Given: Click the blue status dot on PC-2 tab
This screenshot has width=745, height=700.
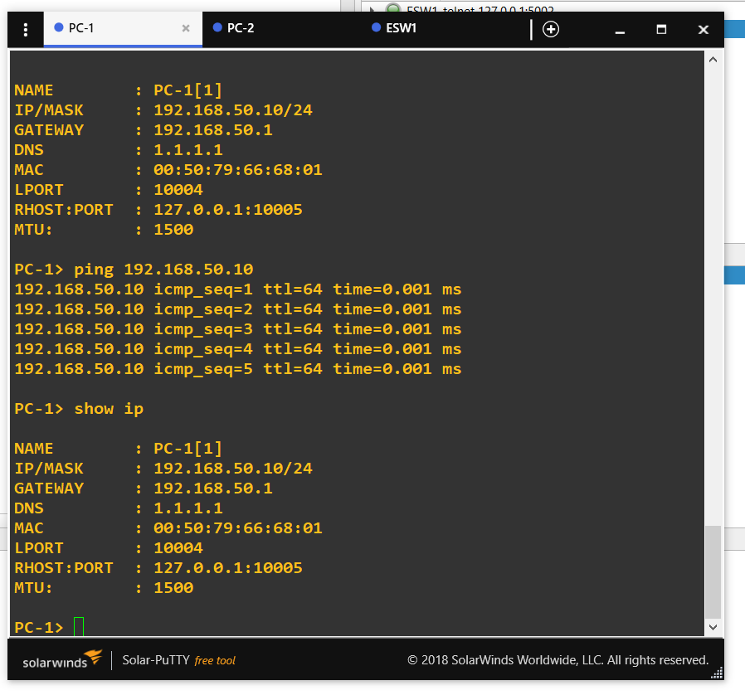Looking at the screenshot, I should coord(217,27).
